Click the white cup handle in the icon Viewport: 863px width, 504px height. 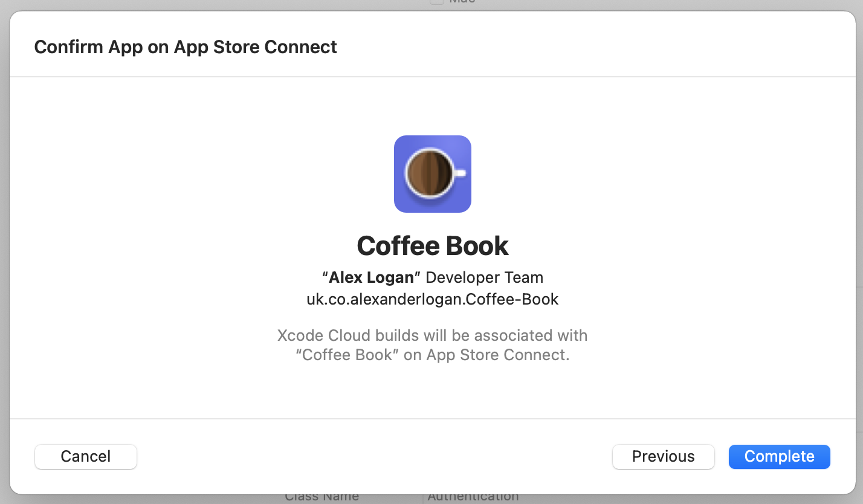tap(460, 173)
